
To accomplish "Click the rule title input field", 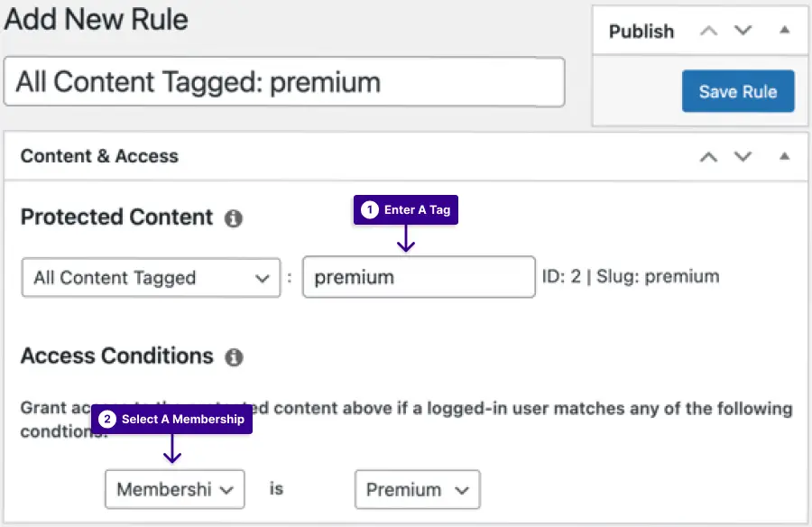I will [284, 82].
